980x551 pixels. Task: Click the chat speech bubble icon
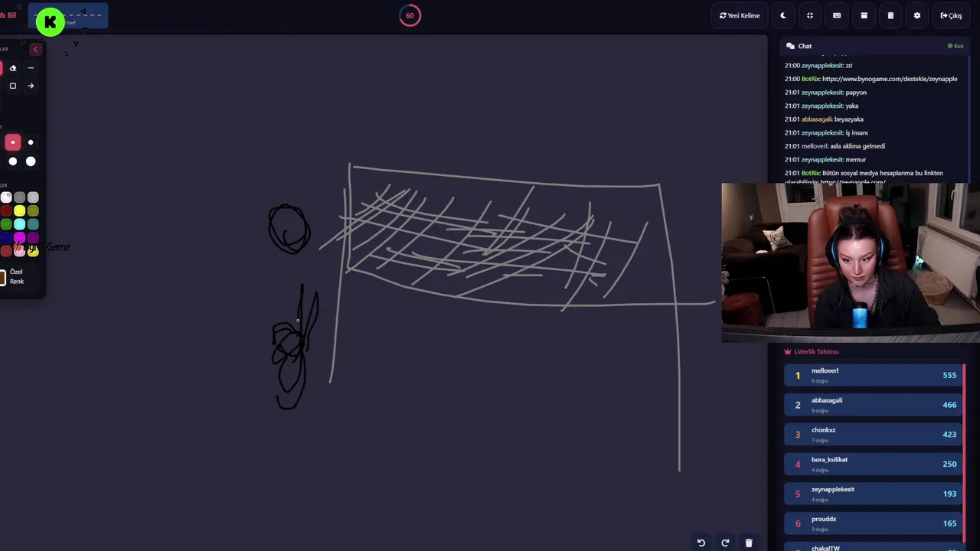[790, 46]
